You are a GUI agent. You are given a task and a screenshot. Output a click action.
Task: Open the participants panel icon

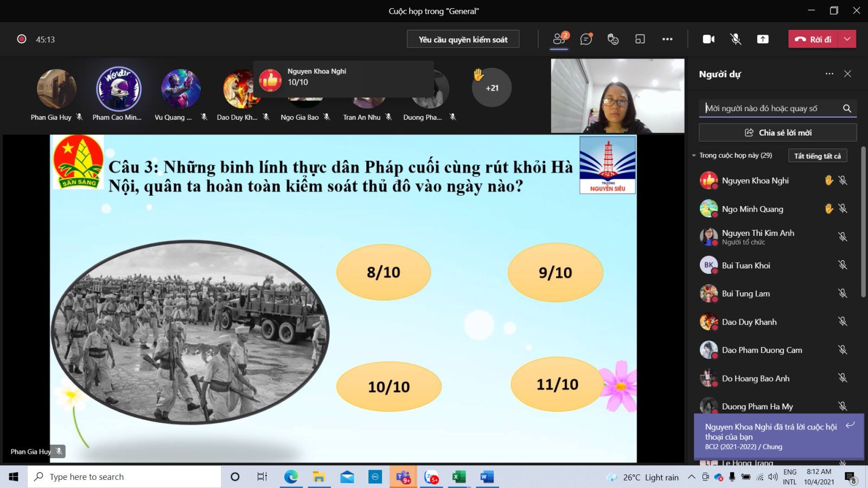click(559, 39)
